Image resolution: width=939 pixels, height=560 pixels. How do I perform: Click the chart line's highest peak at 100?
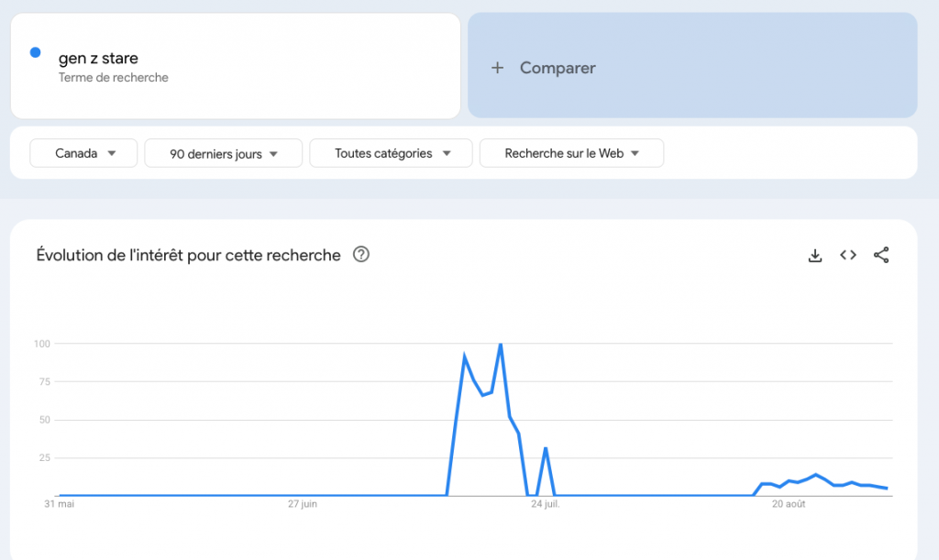click(x=500, y=345)
